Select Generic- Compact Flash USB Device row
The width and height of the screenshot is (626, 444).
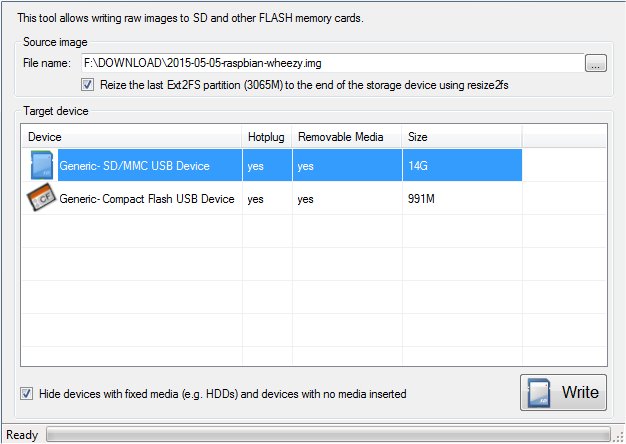(x=147, y=199)
